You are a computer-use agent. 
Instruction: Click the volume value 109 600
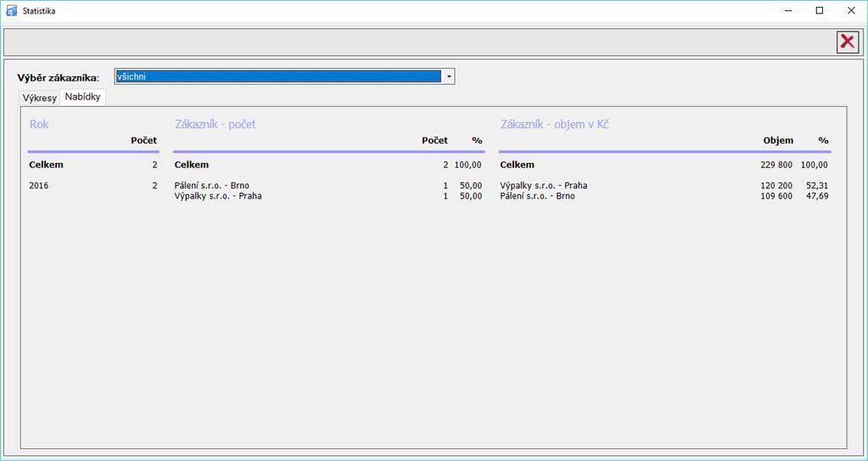776,196
